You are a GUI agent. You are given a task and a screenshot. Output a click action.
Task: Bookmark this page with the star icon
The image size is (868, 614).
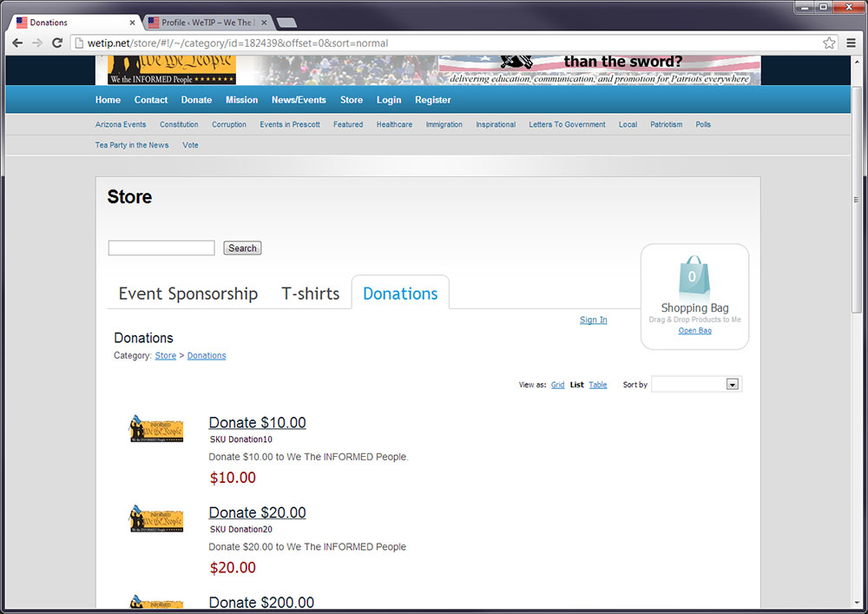tap(829, 43)
